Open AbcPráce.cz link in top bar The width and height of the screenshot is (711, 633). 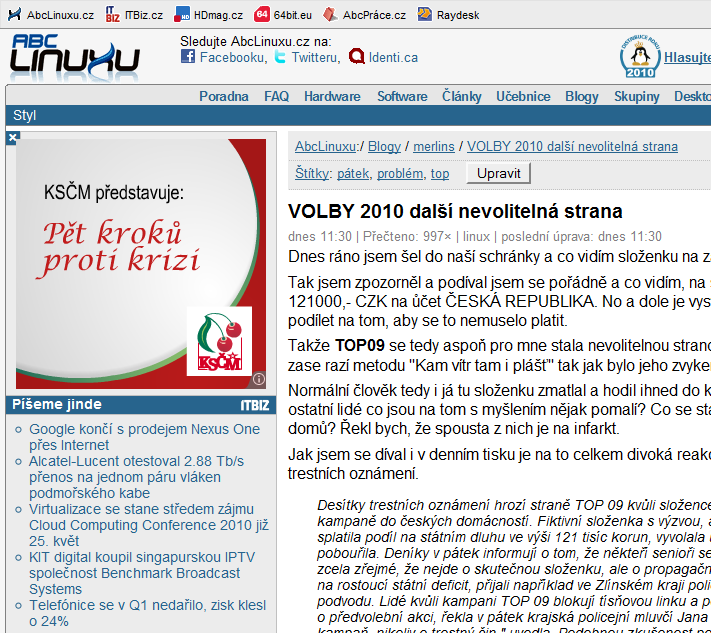[374, 15]
